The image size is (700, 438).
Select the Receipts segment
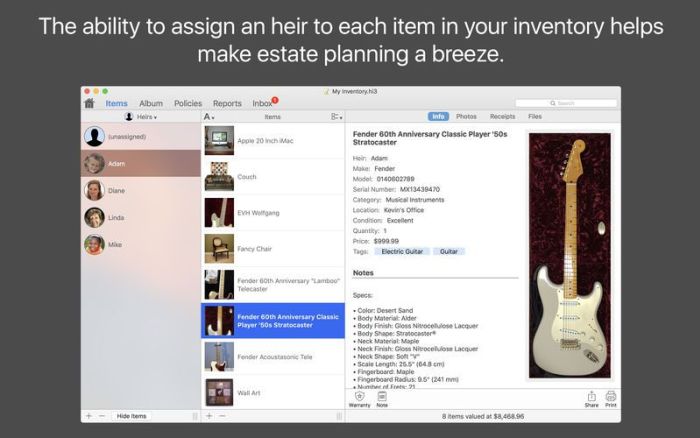(502, 116)
